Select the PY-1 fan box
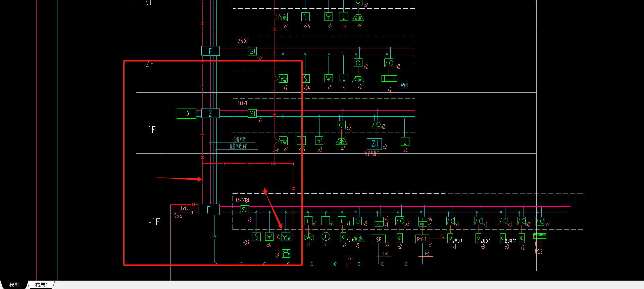The height and width of the screenshot is (289, 644). (x=422, y=239)
